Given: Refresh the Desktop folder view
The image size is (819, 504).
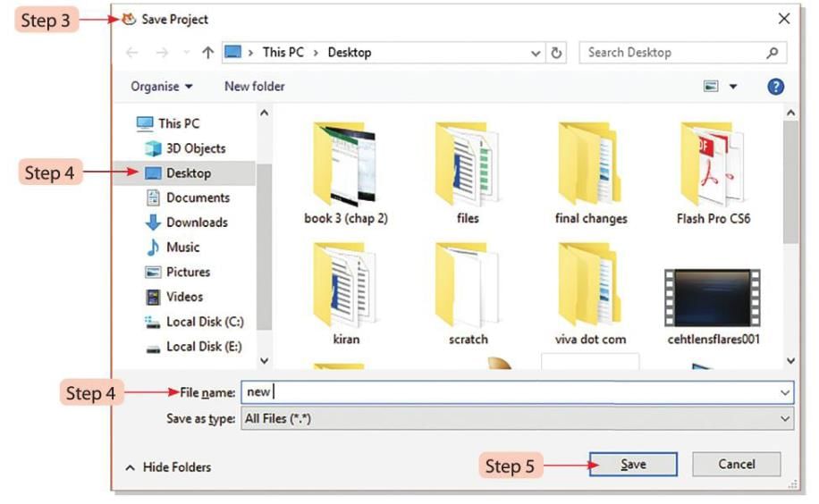Looking at the screenshot, I should (556, 53).
